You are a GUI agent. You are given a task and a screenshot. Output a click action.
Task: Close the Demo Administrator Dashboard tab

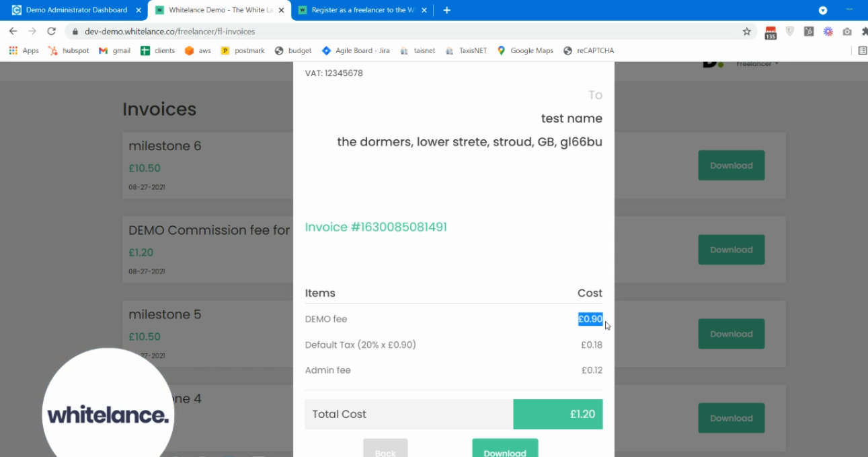click(139, 10)
